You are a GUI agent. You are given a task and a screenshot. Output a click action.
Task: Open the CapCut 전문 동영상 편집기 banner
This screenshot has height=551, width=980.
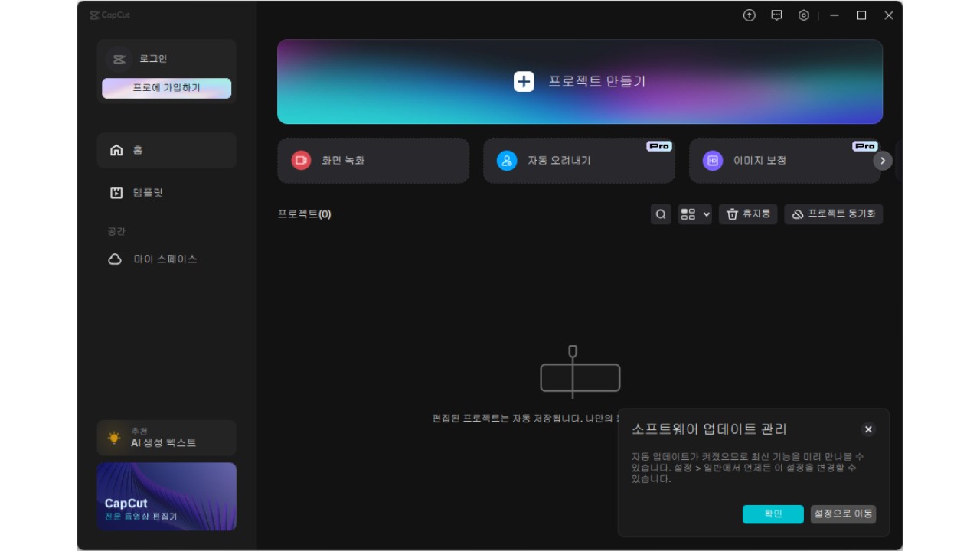(x=166, y=496)
